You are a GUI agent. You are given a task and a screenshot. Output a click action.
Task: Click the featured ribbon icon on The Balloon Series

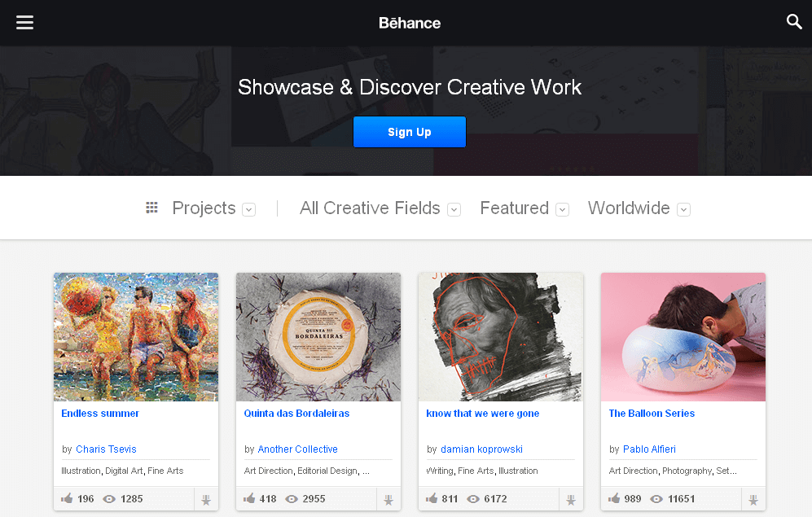tap(753, 499)
